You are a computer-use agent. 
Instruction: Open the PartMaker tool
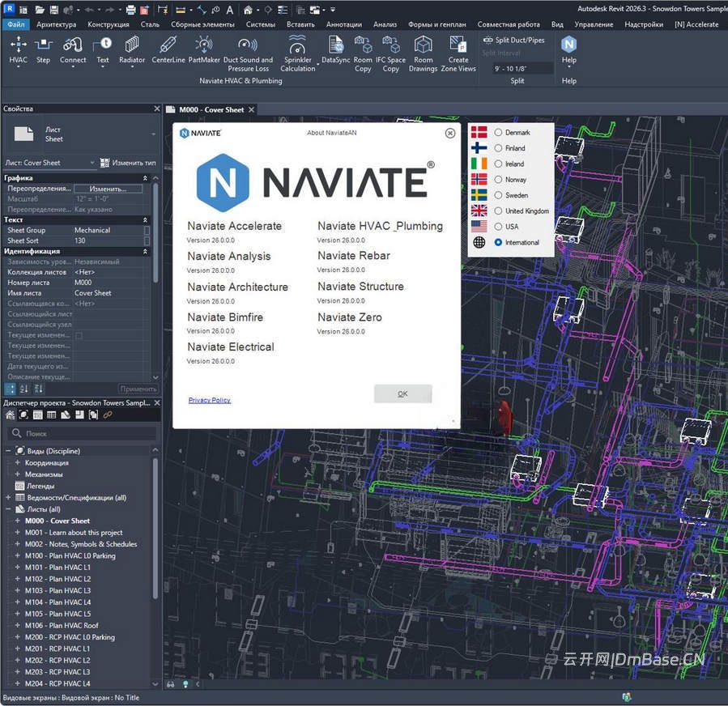tap(204, 50)
